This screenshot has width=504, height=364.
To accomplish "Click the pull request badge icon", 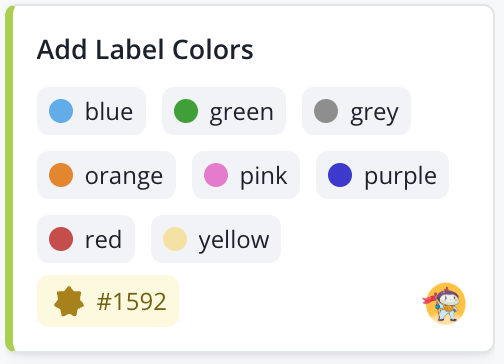I will coord(69,301).
